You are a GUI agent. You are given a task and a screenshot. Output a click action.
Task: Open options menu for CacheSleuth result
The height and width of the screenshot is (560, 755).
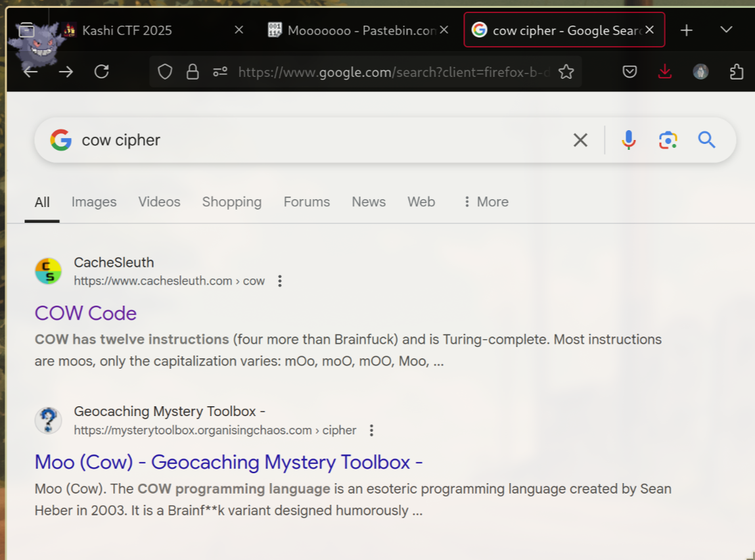pos(280,281)
